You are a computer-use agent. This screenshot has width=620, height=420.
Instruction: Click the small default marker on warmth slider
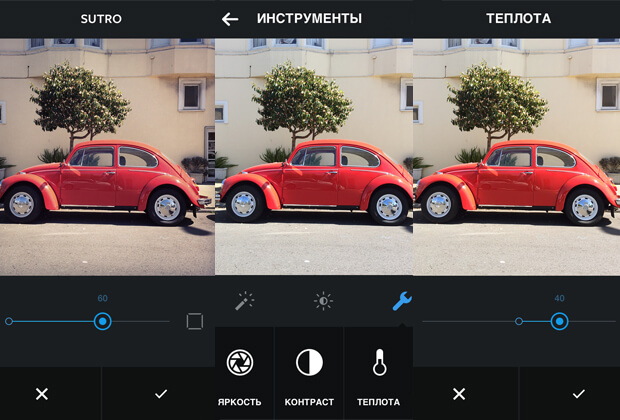519,321
